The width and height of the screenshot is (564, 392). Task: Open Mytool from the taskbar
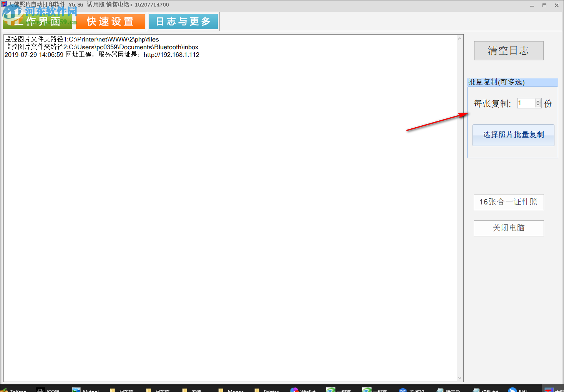[86, 389]
